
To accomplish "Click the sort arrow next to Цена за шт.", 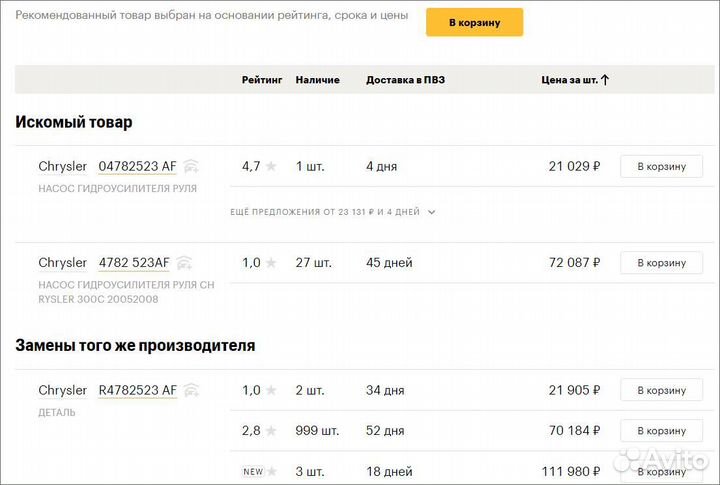I will tap(606, 80).
